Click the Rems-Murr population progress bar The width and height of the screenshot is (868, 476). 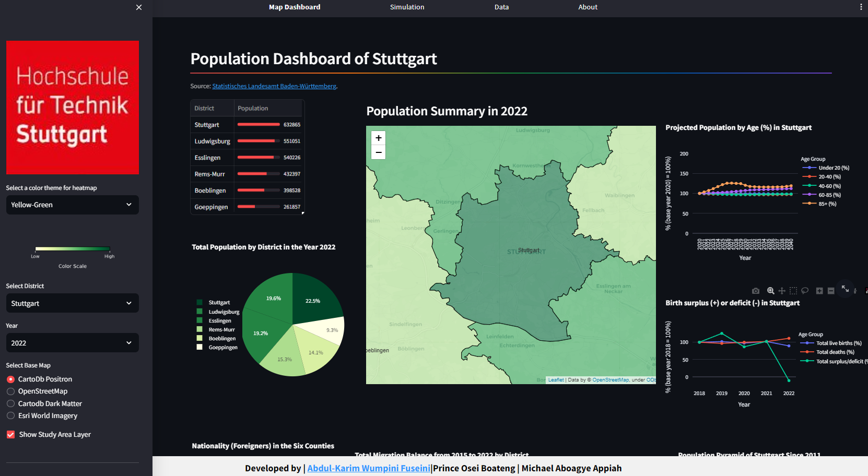point(259,174)
